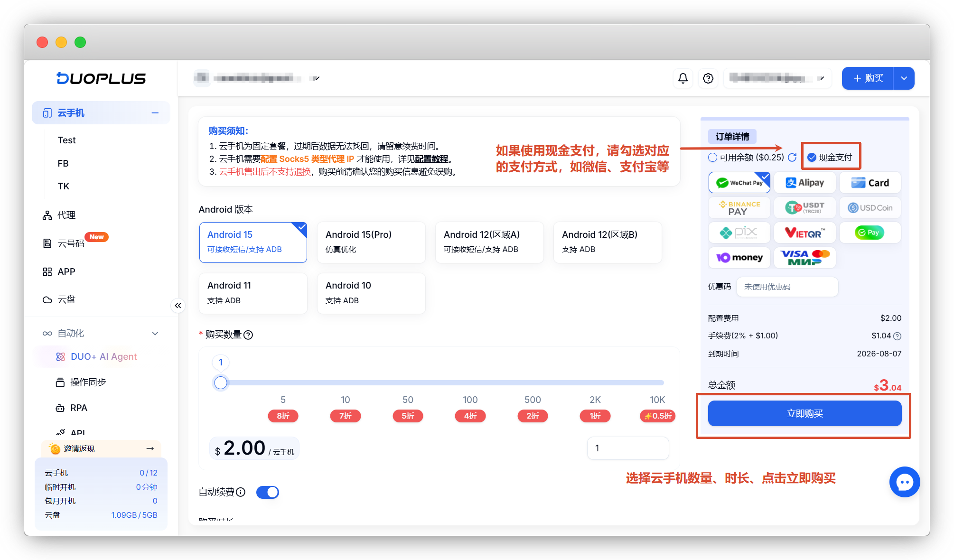
Task: Collapse the sidebar with double-chevron button
Action: pyautogui.click(x=178, y=306)
